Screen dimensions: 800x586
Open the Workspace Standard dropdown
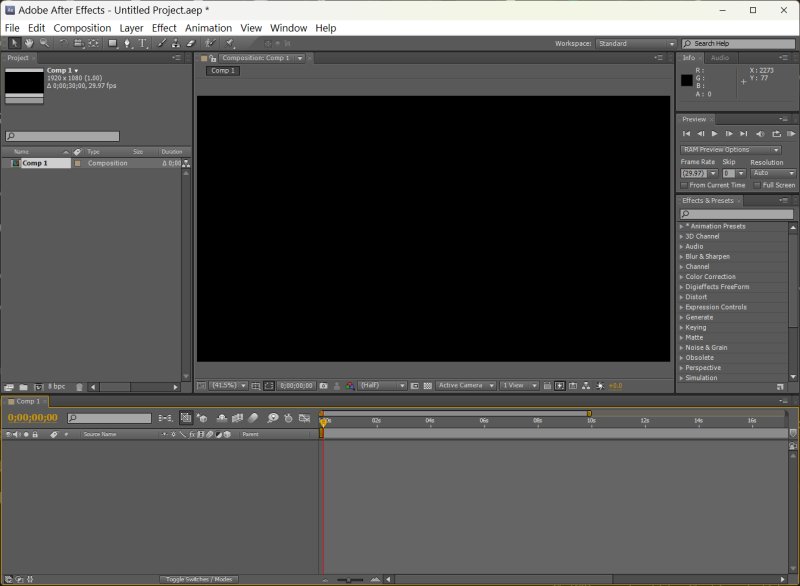tap(636, 44)
